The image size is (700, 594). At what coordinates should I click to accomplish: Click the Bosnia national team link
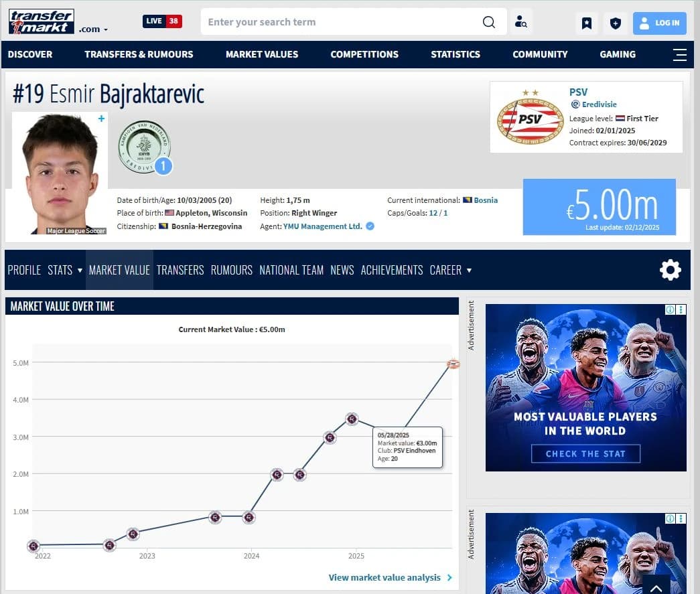coord(485,200)
